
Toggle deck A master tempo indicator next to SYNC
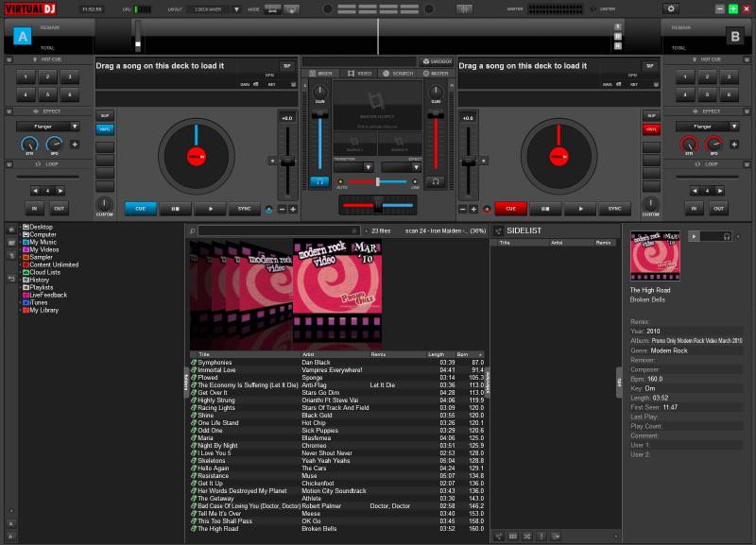click(269, 209)
